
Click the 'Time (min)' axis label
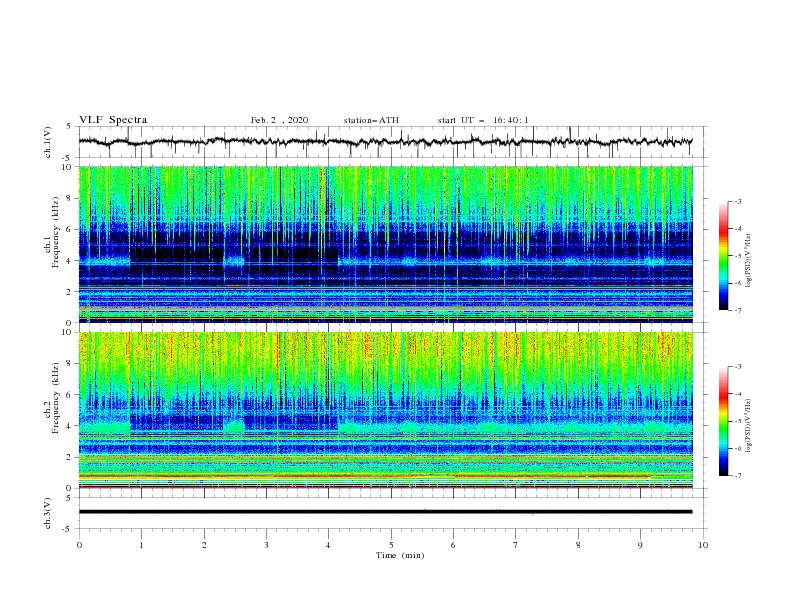[400, 555]
